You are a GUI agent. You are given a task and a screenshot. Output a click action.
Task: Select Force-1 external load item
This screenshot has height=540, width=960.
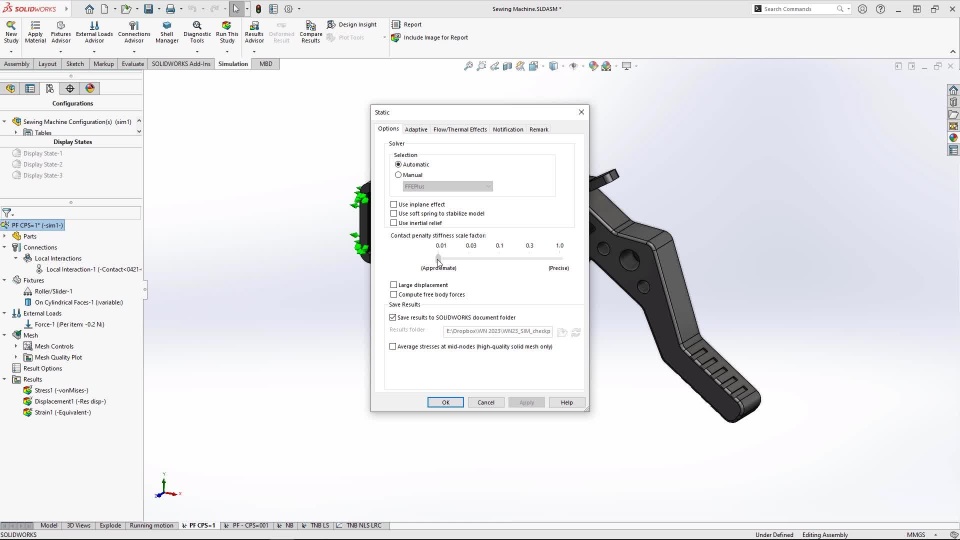coord(69,324)
